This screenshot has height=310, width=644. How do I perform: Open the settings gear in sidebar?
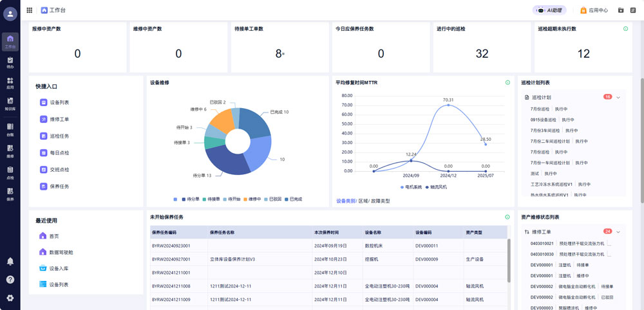[x=10, y=298]
